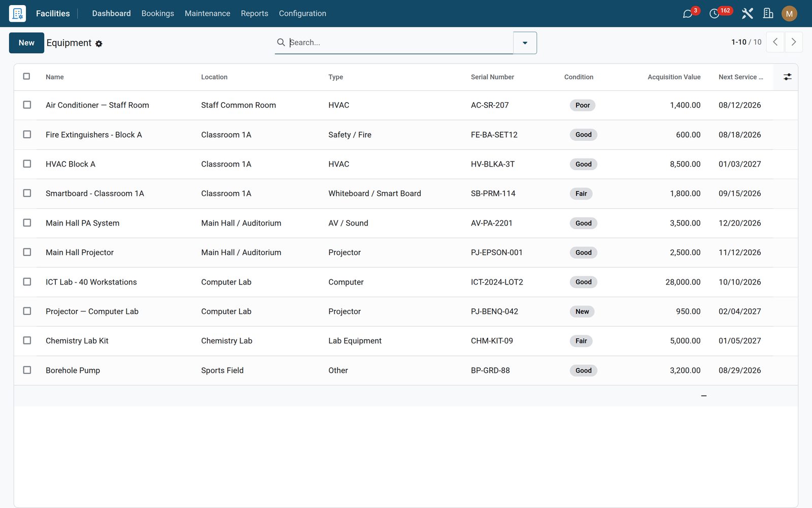
Task: Open the Maintenance menu
Action: click(207, 13)
